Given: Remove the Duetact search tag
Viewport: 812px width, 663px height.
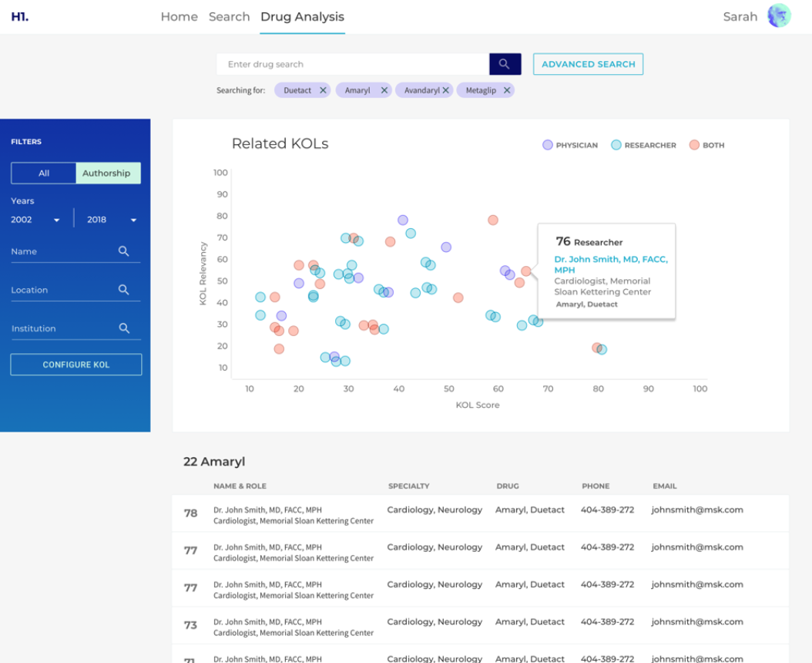Looking at the screenshot, I should tap(323, 90).
